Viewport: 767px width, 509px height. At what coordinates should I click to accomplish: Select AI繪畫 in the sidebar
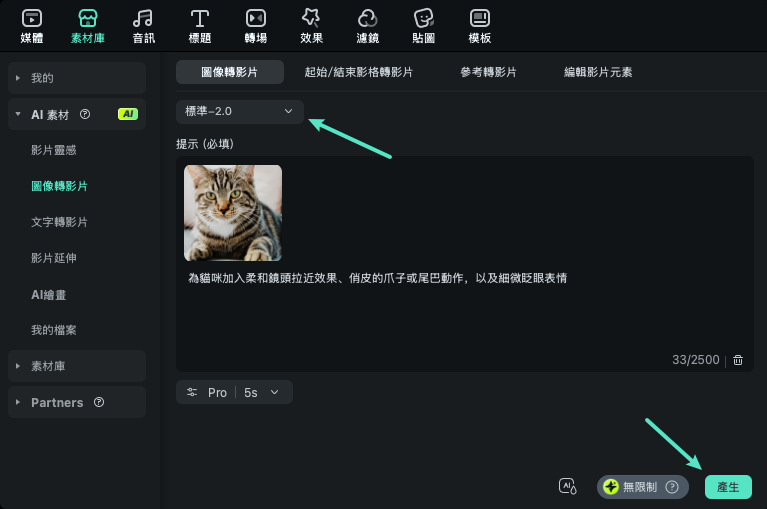48,295
